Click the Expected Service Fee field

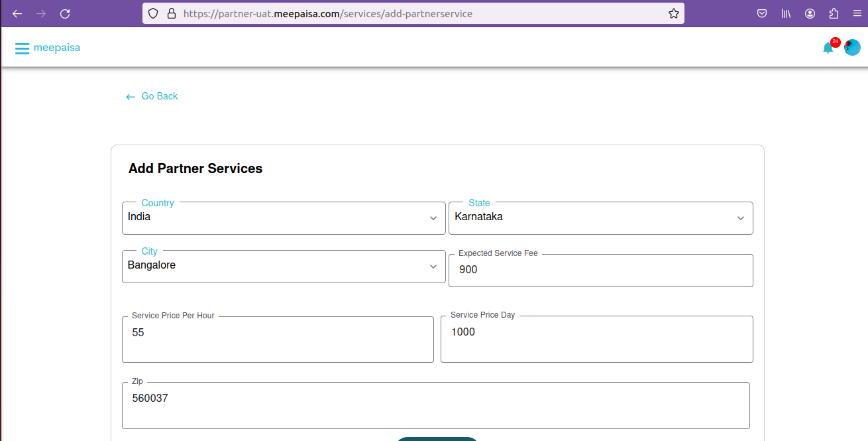click(601, 271)
